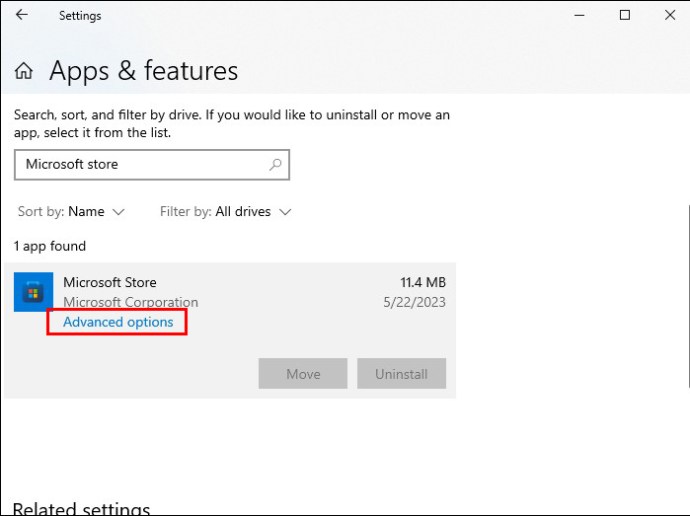690x516 pixels.
Task: Select the Microsoft Store app name
Action: (x=110, y=282)
